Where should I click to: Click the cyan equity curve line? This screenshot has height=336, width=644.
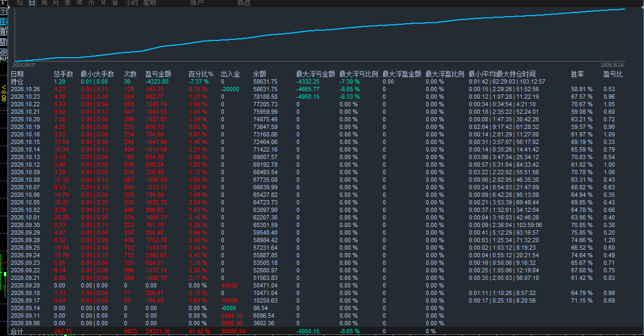coord(320,30)
